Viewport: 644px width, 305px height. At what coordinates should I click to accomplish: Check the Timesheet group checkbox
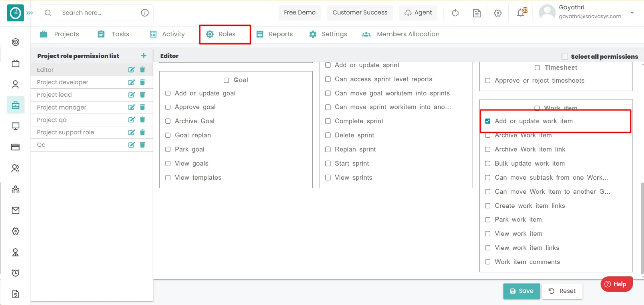(537, 68)
